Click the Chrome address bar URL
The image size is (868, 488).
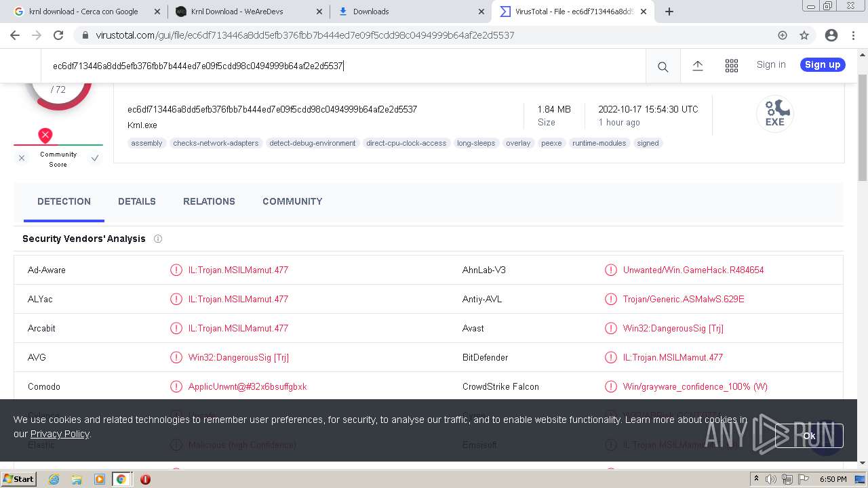coord(305,35)
